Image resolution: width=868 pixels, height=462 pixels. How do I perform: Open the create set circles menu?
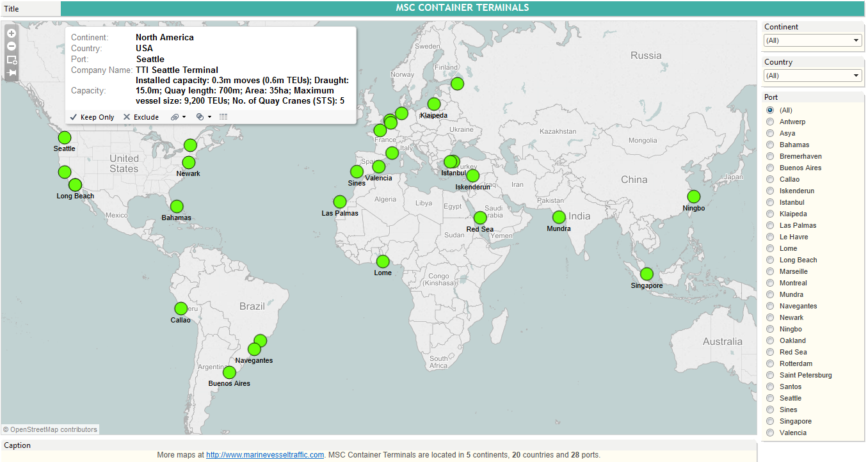tap(203, 117)
